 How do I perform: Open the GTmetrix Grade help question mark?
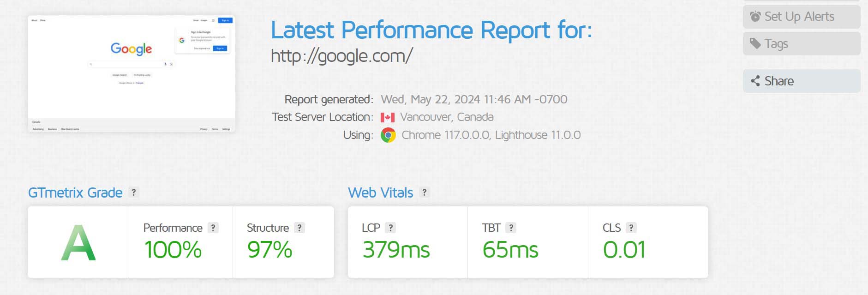(133, 193)
